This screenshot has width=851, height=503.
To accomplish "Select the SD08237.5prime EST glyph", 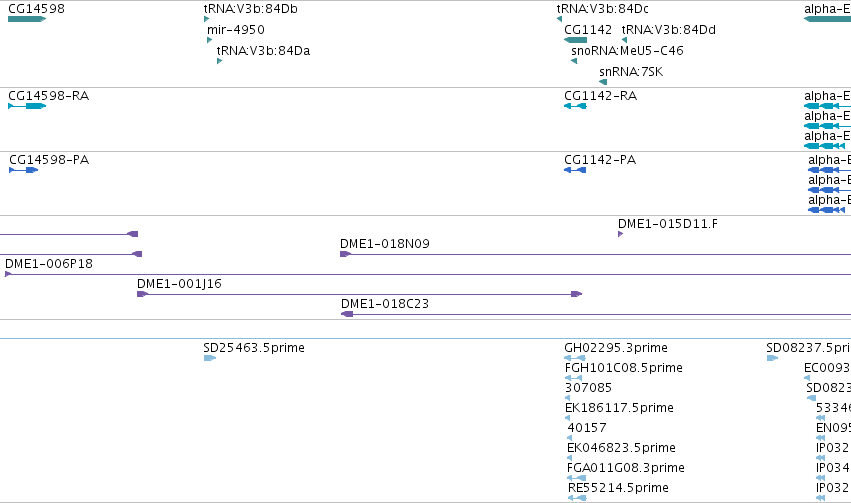I will [x=772, y=358].
